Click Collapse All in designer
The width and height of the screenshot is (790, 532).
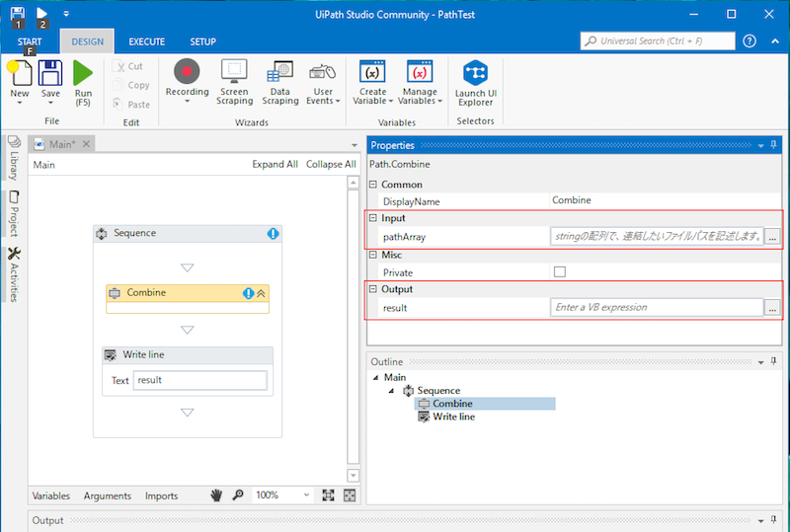coord(331,164)
